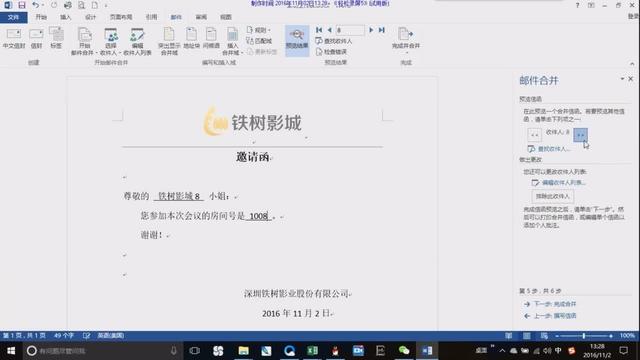Switch to web layout view icon

click(x=544, y=336)
